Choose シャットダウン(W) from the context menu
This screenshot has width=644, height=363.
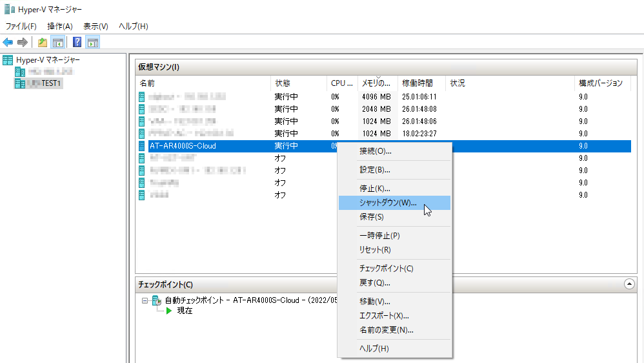388,203
